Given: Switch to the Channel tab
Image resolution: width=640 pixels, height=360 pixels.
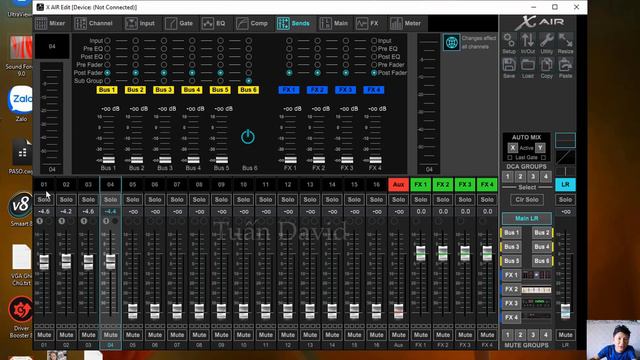Looking at the screenshot, I should 94,23.
